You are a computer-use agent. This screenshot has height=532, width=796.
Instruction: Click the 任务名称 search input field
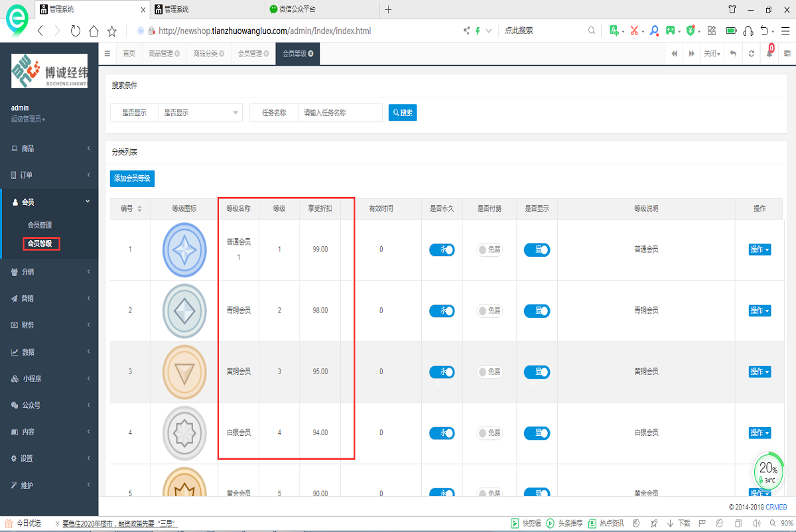pos(340,113)
